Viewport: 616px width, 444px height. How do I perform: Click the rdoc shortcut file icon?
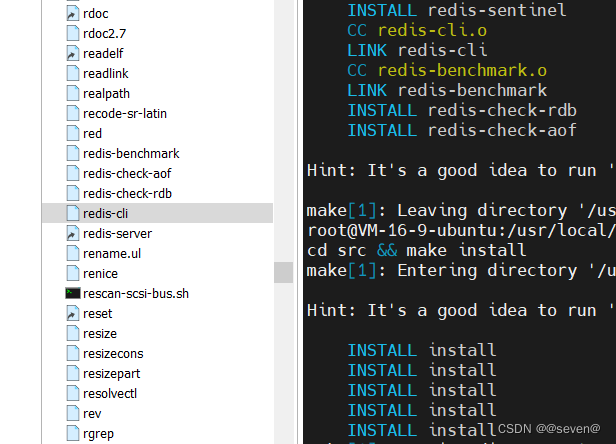click(x=72, y=13)
